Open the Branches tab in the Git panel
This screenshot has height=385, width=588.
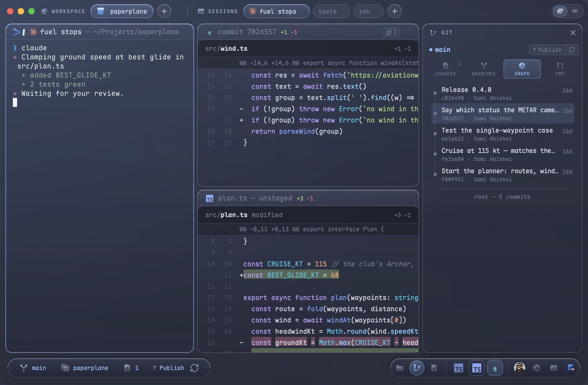[x=483, y=69]
